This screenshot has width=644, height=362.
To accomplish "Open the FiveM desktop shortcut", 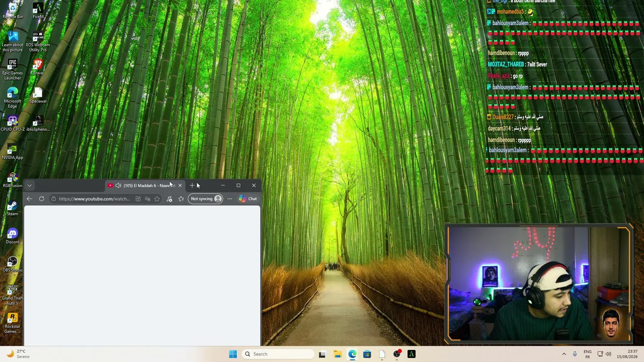I will click(x=38, y=11).
